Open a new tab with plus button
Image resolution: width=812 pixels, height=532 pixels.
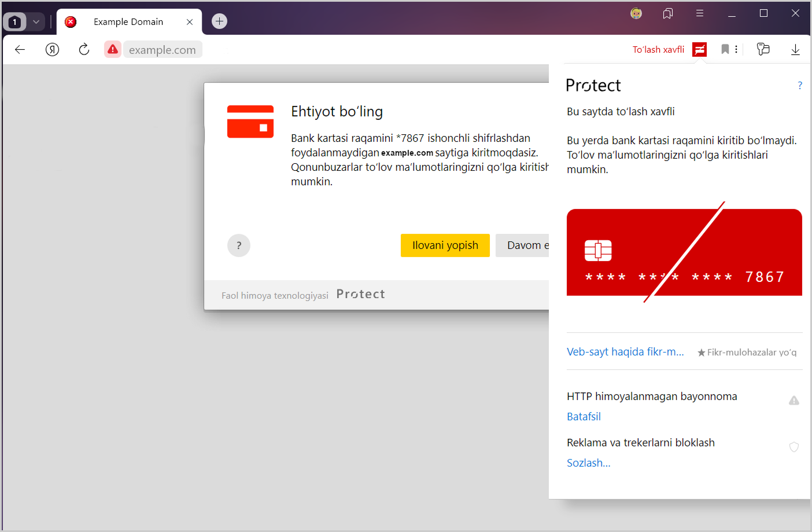(x=219, y=21)
